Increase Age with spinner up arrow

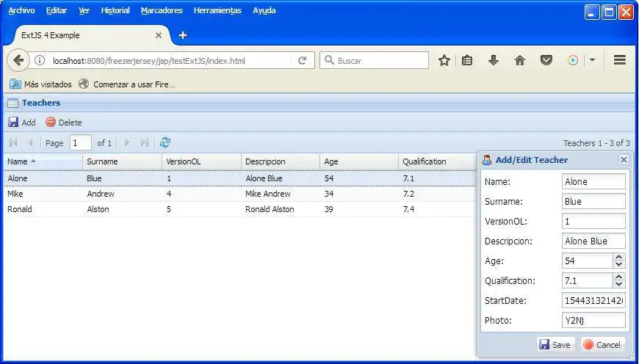click(x=619, y=257)
